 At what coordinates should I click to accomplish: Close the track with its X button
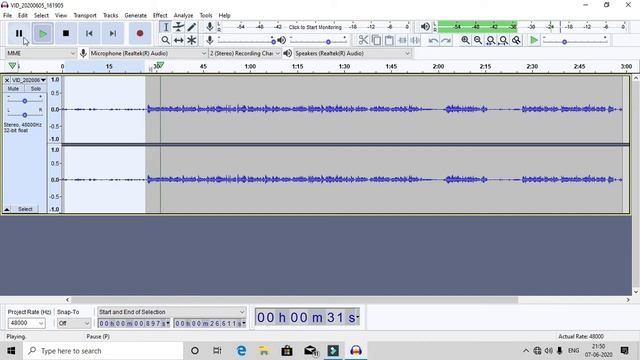[x=7, y=80]
